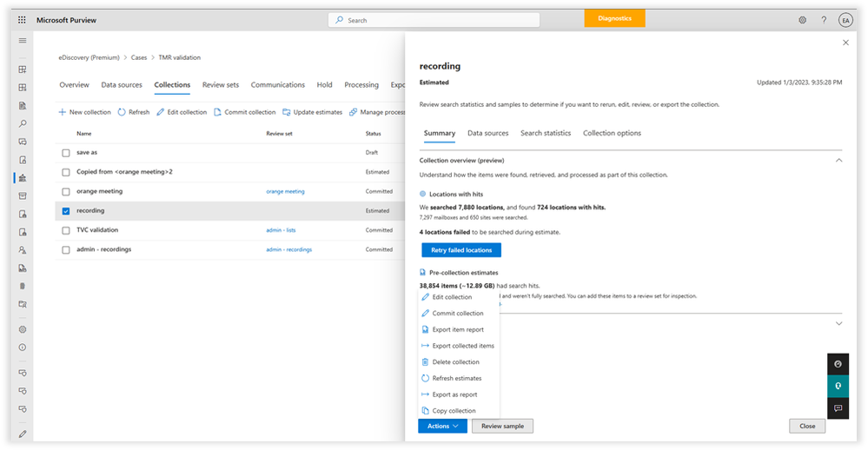Click the search magnifier sidebar icon
Viewport: 868px width, 450px height.
pyautogui.click(x=23, y=124)
